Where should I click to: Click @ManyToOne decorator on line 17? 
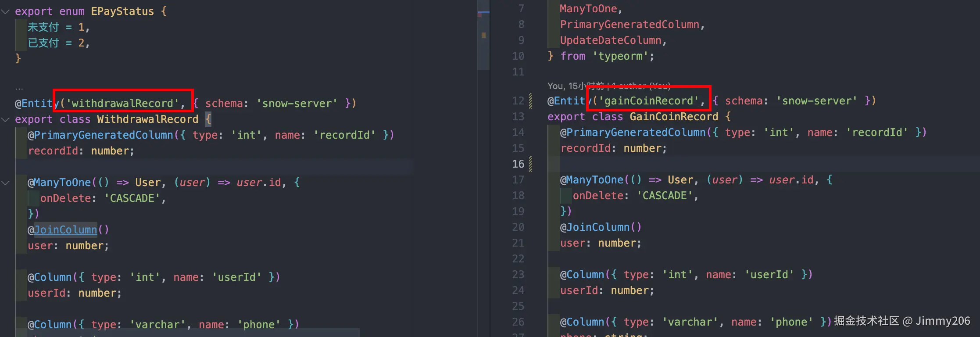pos(592,180)
